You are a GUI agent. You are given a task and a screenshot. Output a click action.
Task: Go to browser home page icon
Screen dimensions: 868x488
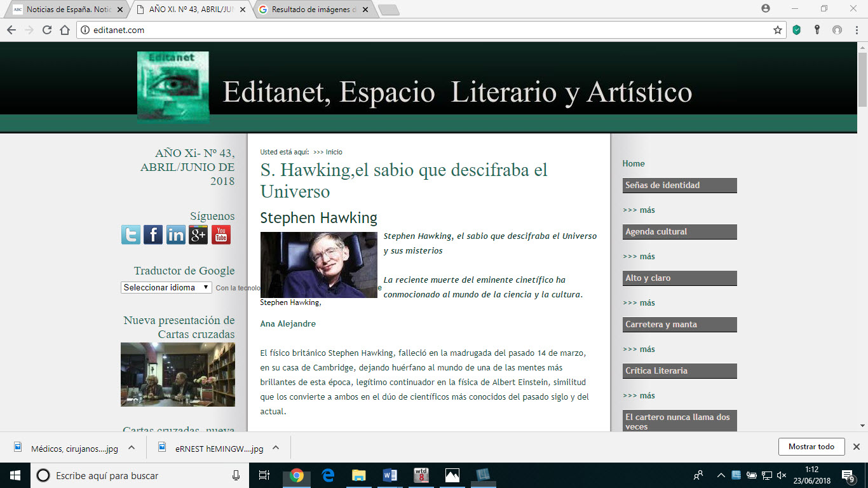point(64,30)
